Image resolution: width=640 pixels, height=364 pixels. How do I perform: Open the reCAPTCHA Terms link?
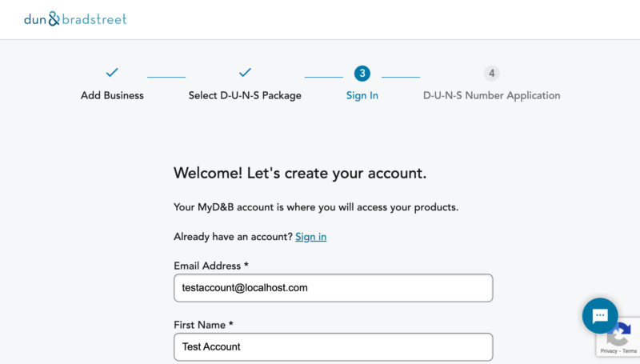630,351
